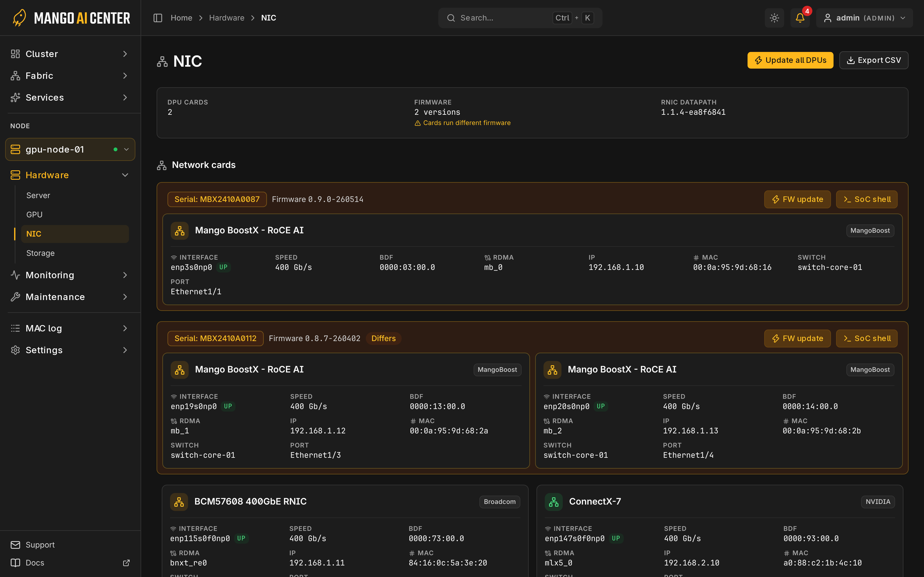This screenshot has width=924, height=577.
Task: Open SoC shell for serial MBX2410A0112
Action: 867,339
